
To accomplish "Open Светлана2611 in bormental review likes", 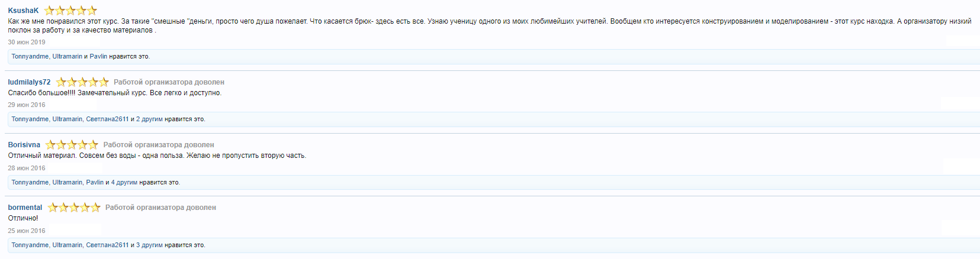I will [107, 245].
